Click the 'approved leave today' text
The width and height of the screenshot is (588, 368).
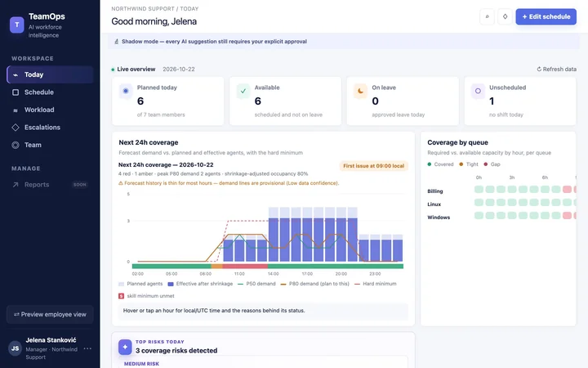[x=399, y=114]
